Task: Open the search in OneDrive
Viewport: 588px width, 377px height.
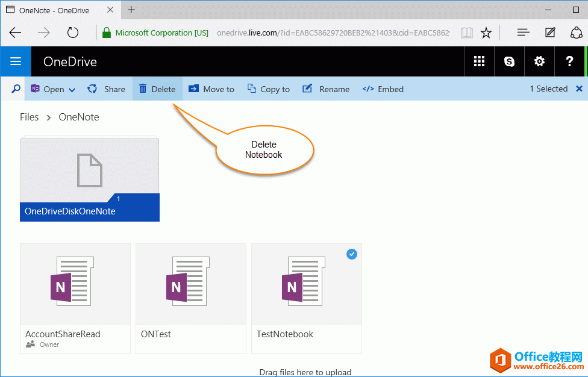Action: coord(15,89)
